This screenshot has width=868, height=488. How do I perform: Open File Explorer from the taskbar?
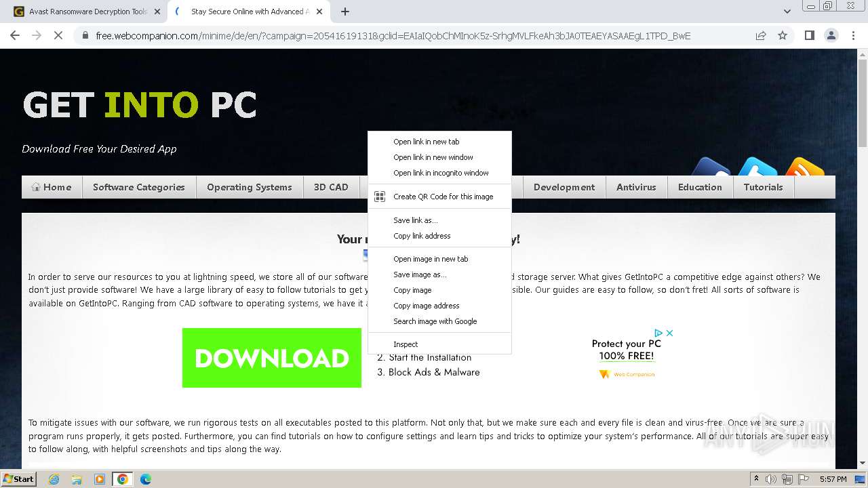click(x=77, y=479)
